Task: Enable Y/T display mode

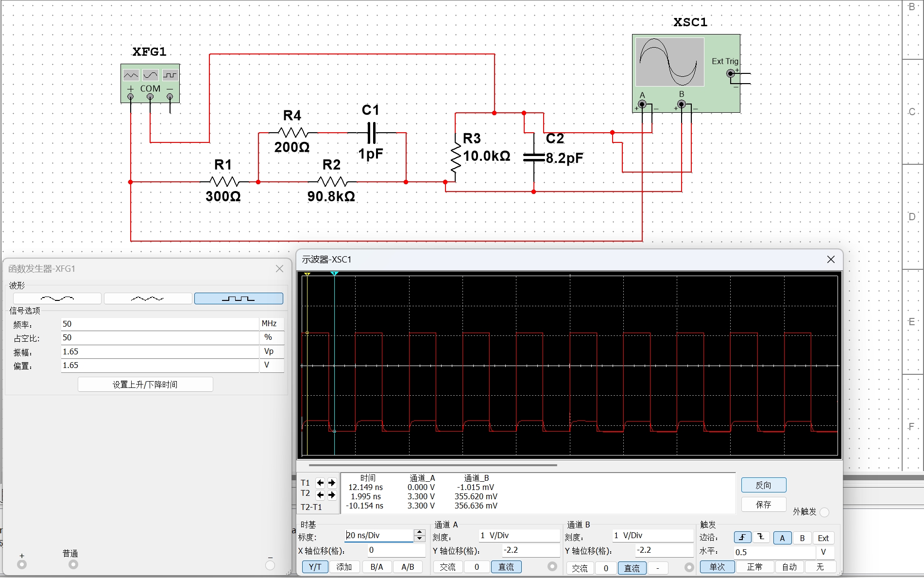Action: pos(315,567)
